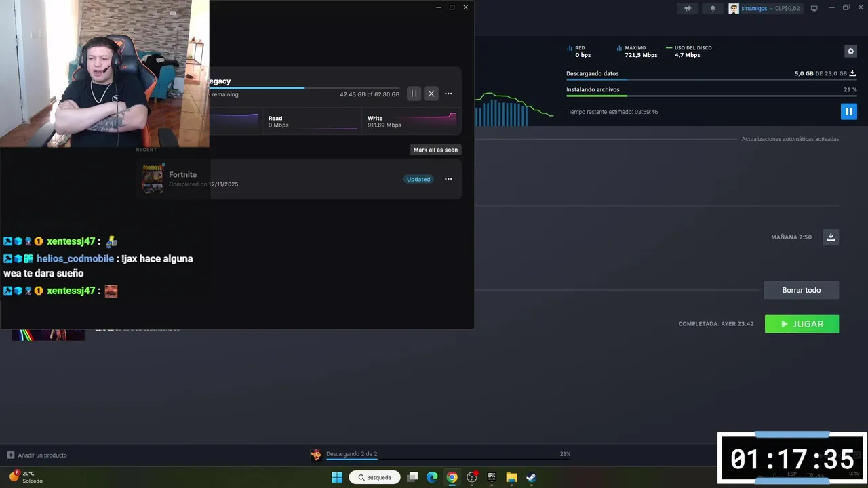This screenshot has width=868, height=488.
Task: Pause the Epic Games download
Action: (414, 94)
